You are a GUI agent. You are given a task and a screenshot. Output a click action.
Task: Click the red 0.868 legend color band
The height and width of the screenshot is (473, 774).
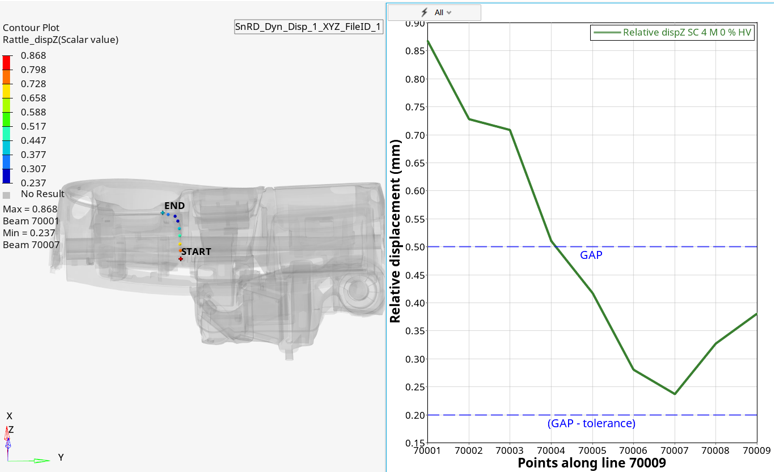tap(7, 62)
